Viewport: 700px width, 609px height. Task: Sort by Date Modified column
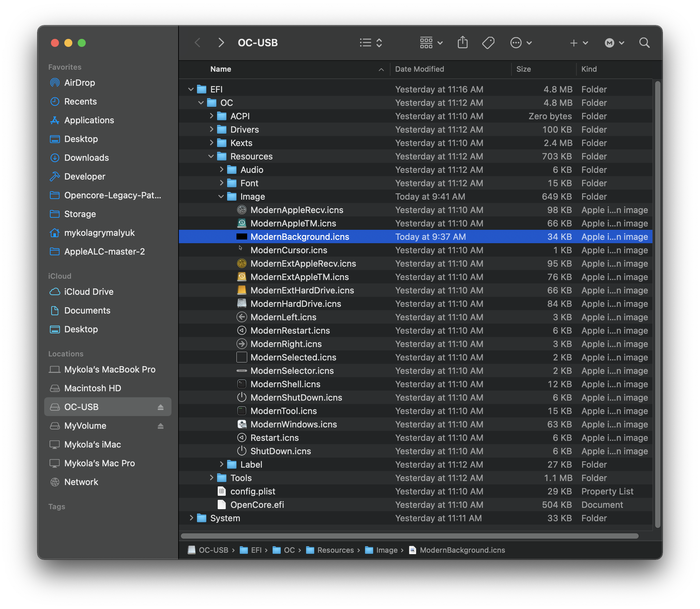[419, 69]
